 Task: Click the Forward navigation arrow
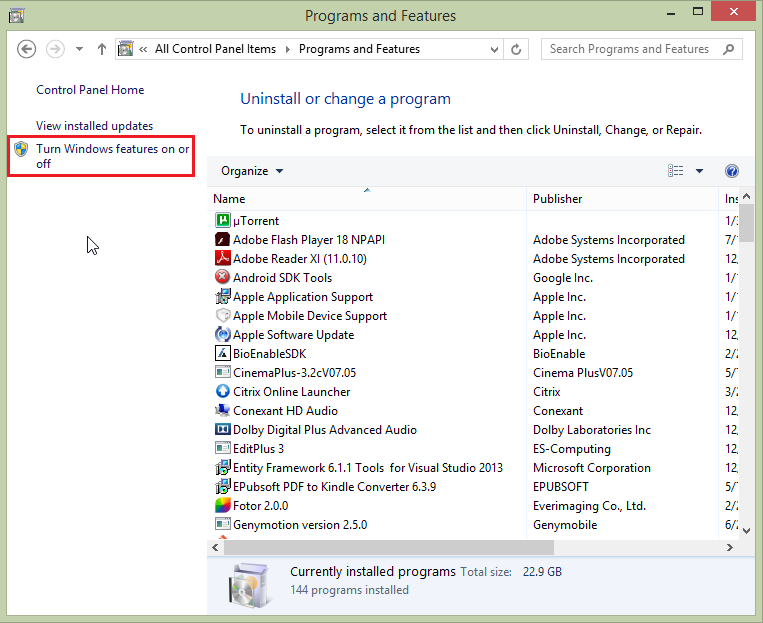[55, 49]
